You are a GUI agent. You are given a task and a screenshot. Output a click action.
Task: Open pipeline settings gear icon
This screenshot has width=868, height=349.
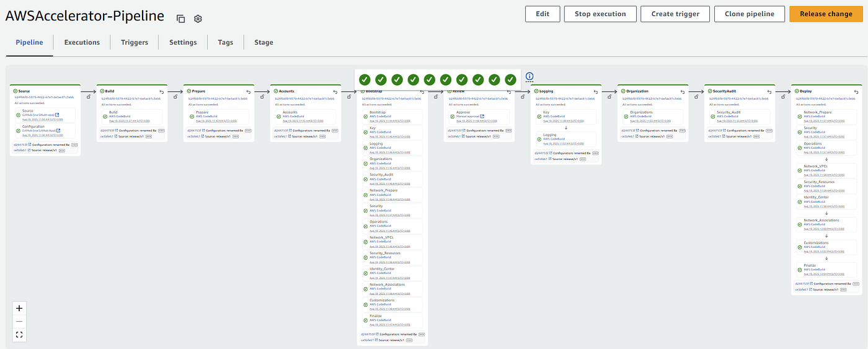198,19
